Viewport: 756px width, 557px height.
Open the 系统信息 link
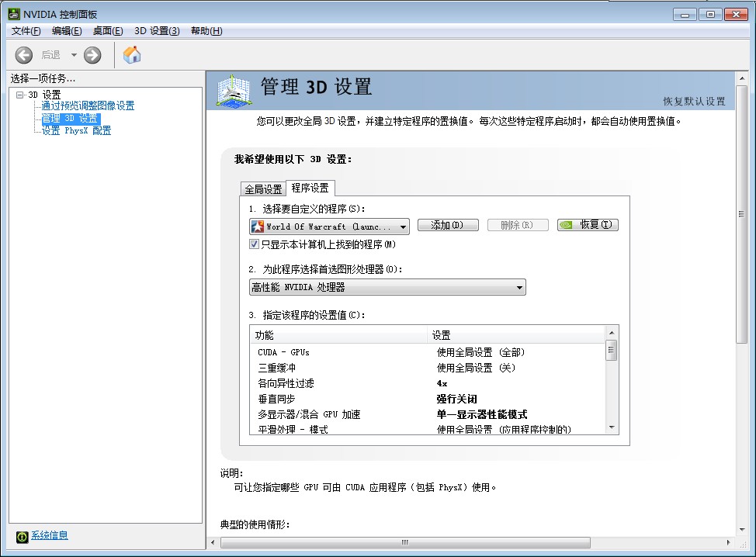click(x=50, y=535)
